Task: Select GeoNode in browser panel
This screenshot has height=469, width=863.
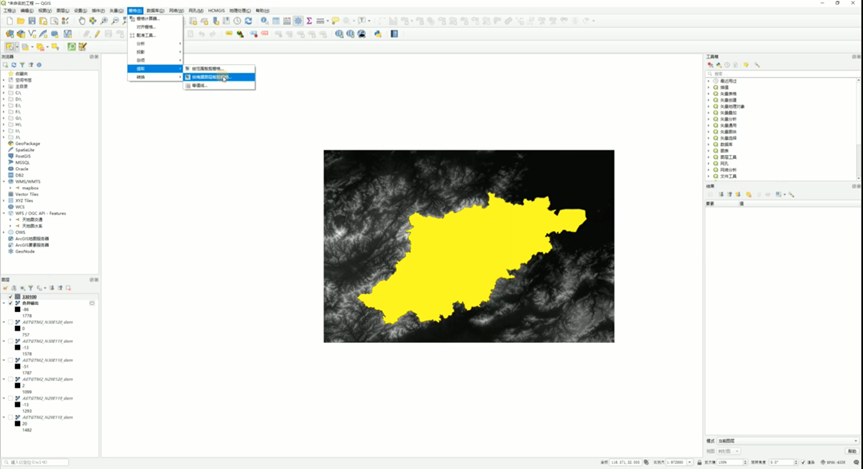Action: 25,252
